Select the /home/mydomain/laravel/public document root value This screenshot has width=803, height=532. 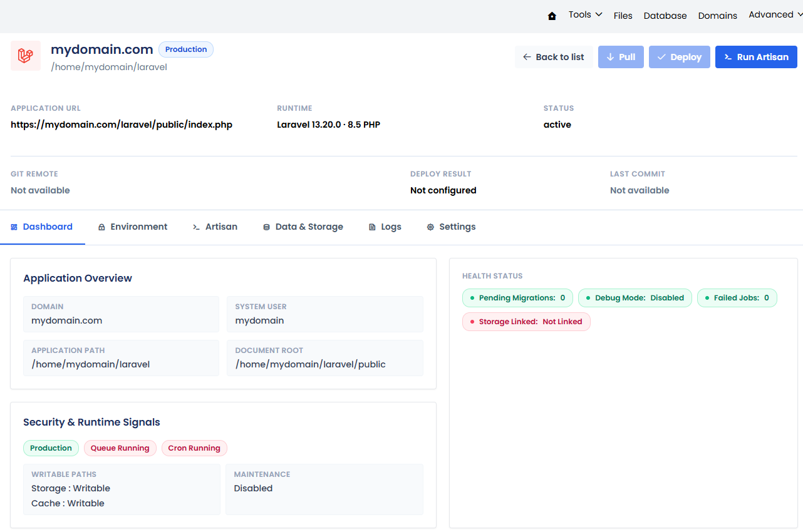[311, 364]
